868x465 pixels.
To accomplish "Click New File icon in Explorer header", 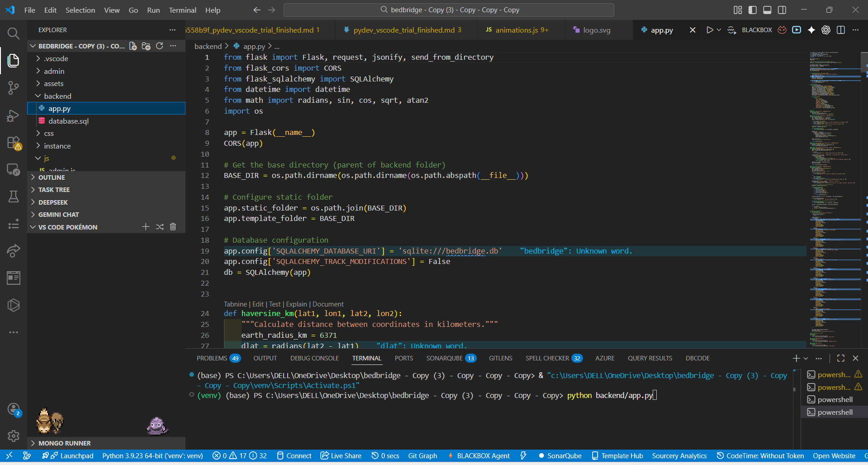I will 133,46.
